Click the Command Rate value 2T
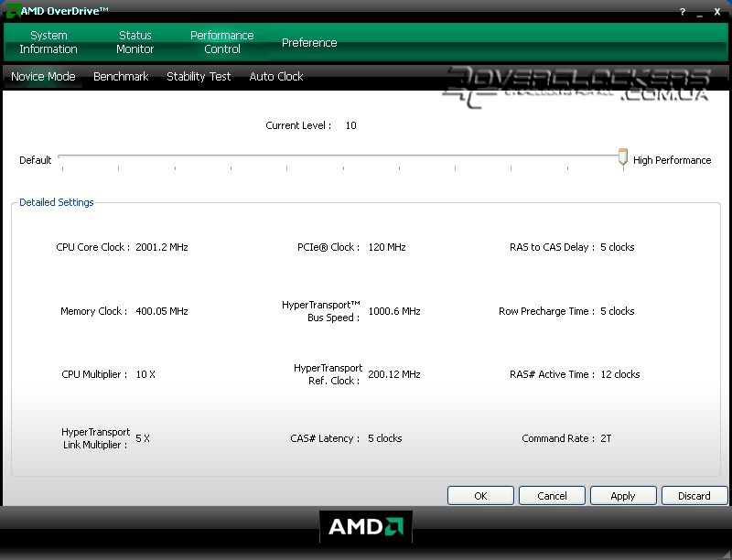Viewport: 732px width, 560px height. 606,438
